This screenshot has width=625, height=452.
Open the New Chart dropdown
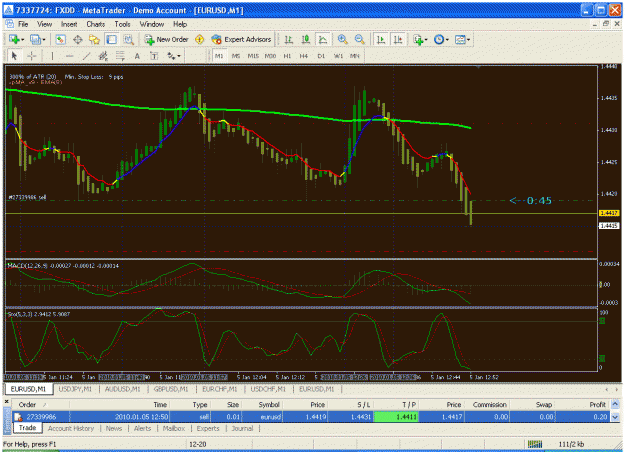[16, 39]
